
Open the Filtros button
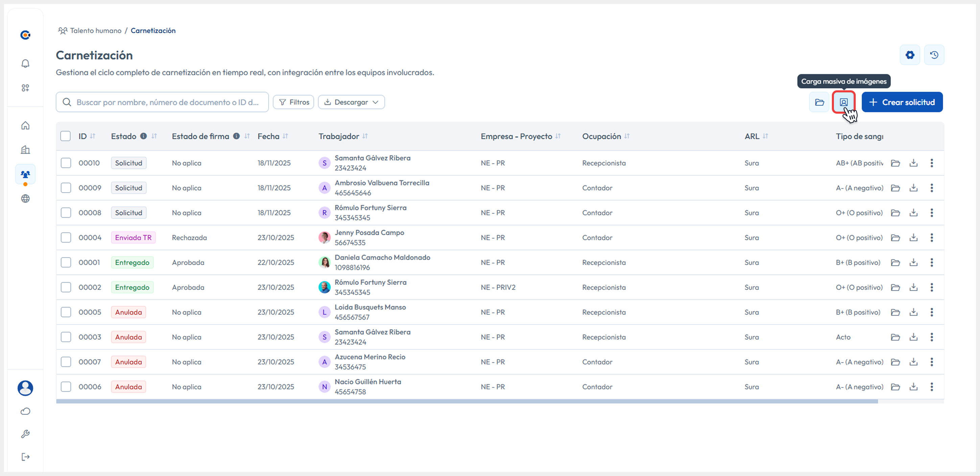click(x=293, y=102)
